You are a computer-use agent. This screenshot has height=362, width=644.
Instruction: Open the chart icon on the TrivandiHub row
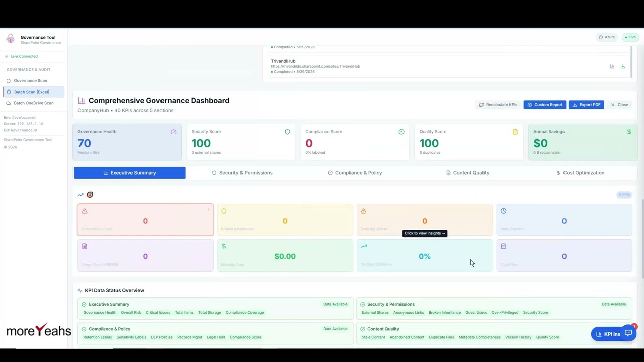click(612, 66)
